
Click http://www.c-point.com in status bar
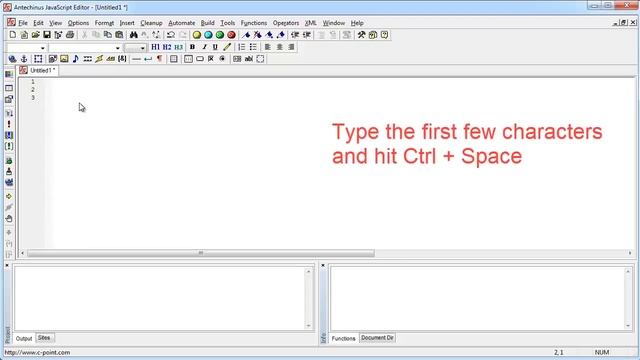[37, 352]
